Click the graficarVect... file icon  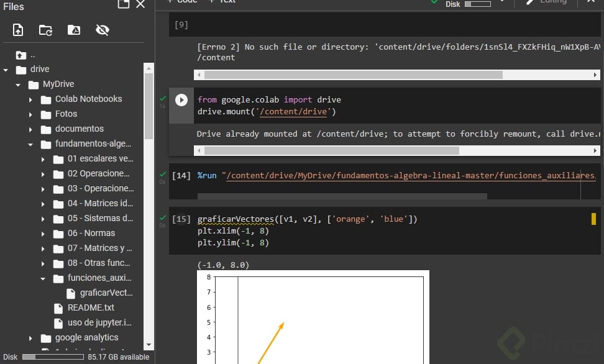pos(70,294)
